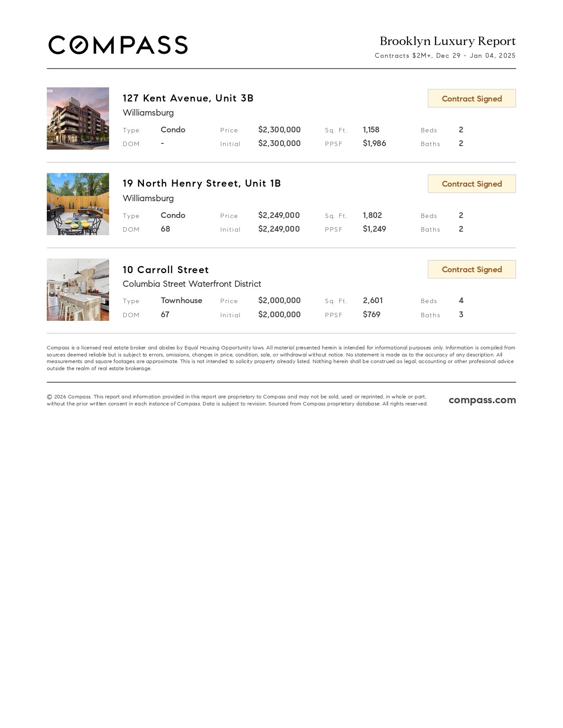Click the 19 North Henry Street, Unit 1B title
Image resolution: width=563 pixels, height=728 pixels.
(x=202, y=183)
